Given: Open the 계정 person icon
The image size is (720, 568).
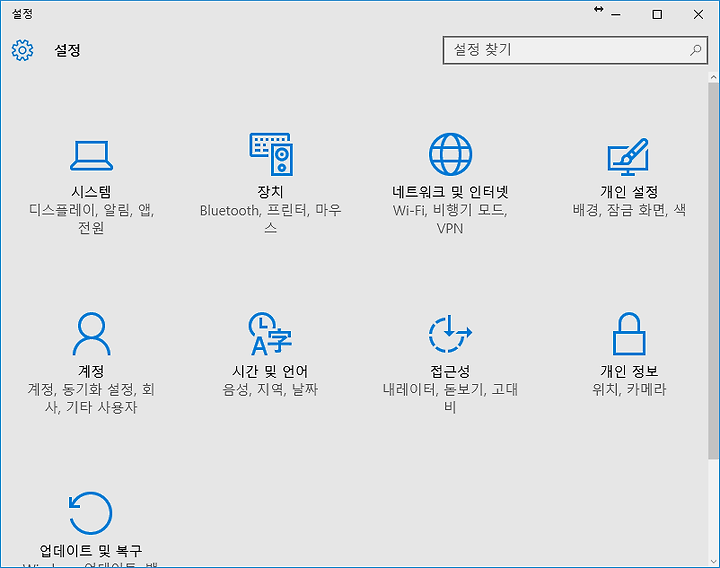Looking at the screenshot, I should coord(91,334).
